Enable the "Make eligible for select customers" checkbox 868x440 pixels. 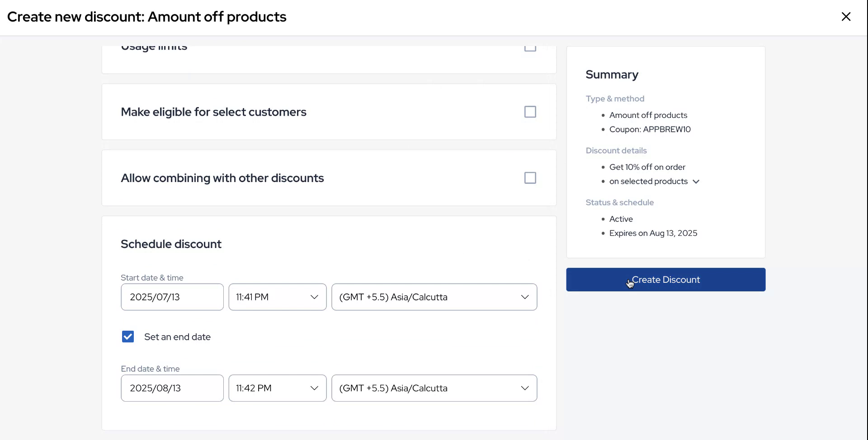click(530, 112)
